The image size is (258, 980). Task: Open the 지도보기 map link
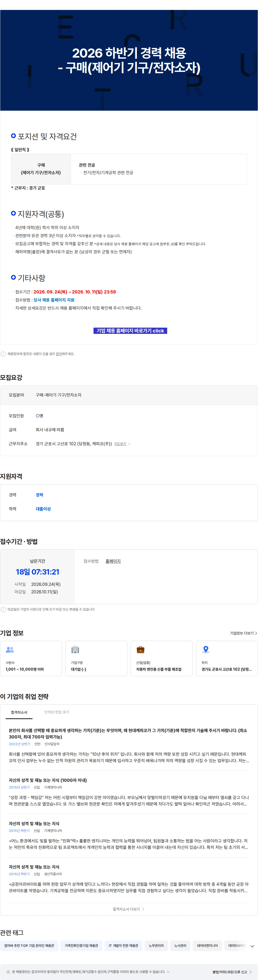tap(120, 444)
